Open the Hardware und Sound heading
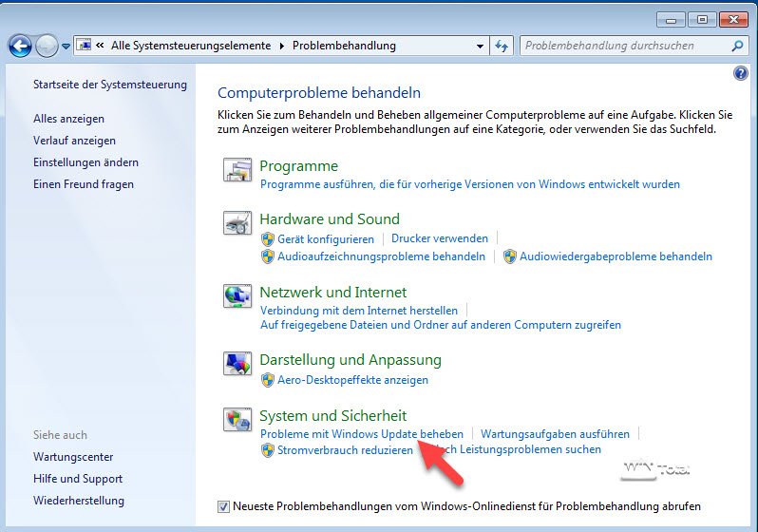The height and width of the screenshot is (532, 758). [x=330, y=219]
